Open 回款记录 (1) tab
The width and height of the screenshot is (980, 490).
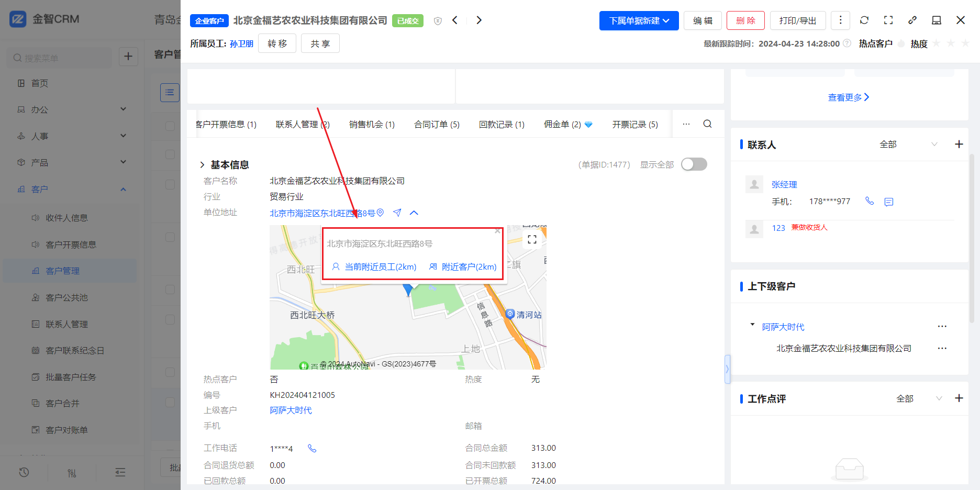(x=502, y=124)
